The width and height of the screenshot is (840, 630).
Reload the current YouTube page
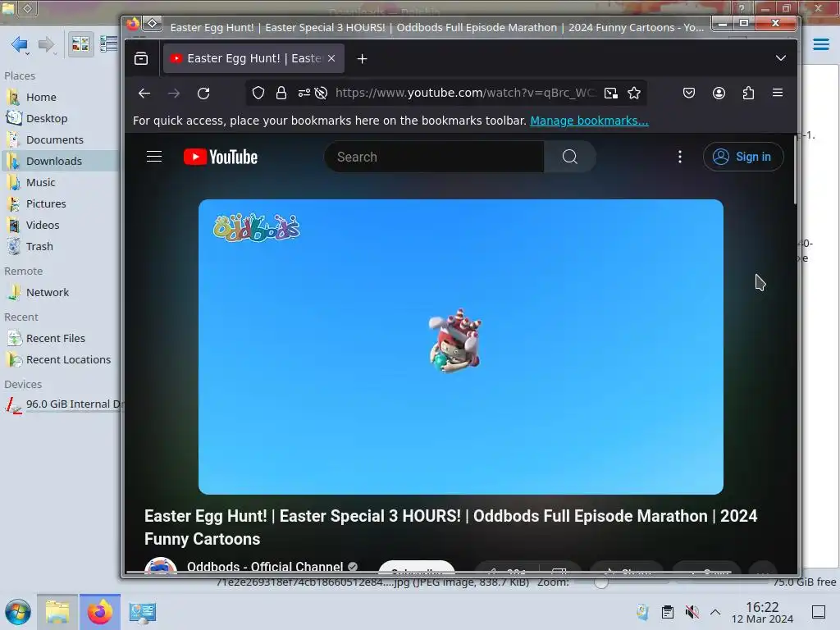coord(203,94)
